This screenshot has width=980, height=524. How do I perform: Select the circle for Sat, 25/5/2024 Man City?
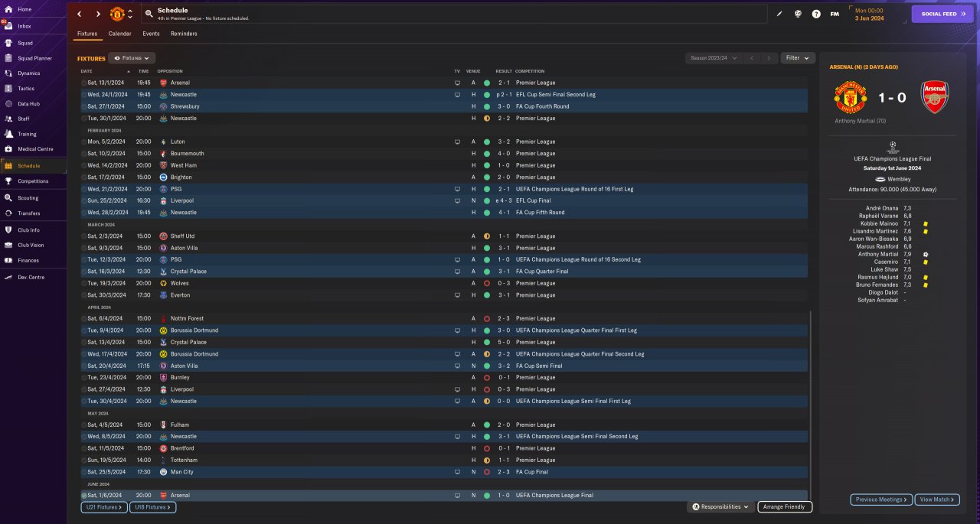[84, 472]
